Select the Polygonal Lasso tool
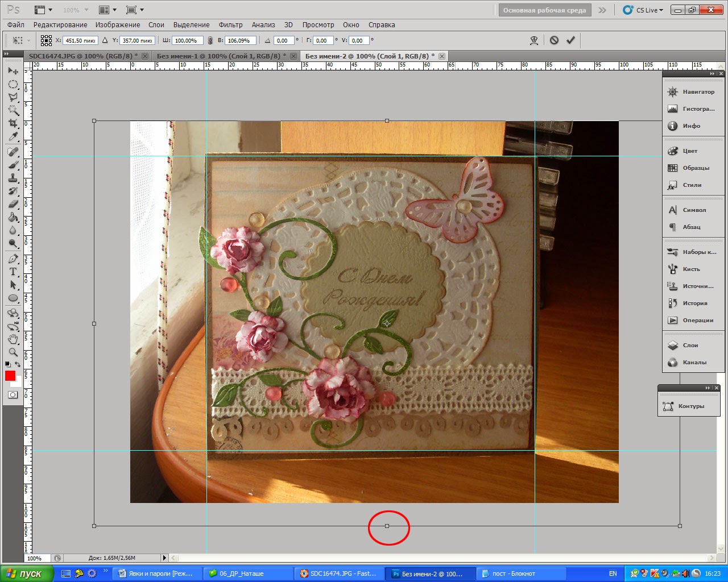The image size is (728, 582). coord(13,97)
